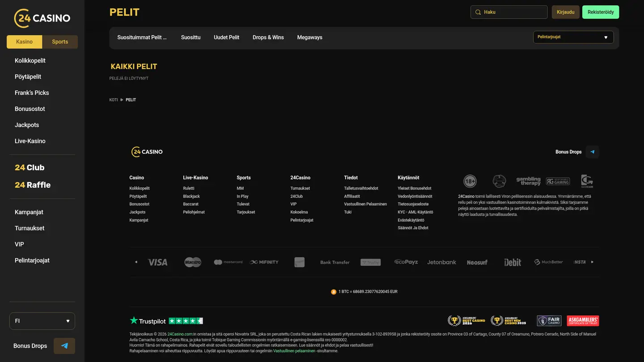644x362 pixels.
Task: Open the Vastuullinen pelaaminen link in disclaimer
Action: coord(294,351)
